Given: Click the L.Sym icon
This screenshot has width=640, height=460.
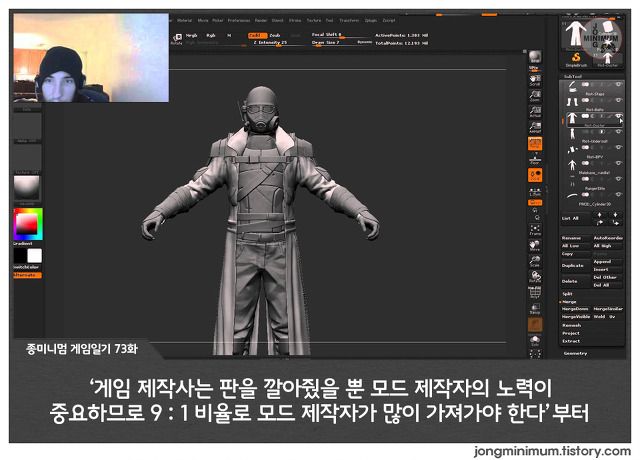Looking at the screenshot, I should [x=535, y=192].
